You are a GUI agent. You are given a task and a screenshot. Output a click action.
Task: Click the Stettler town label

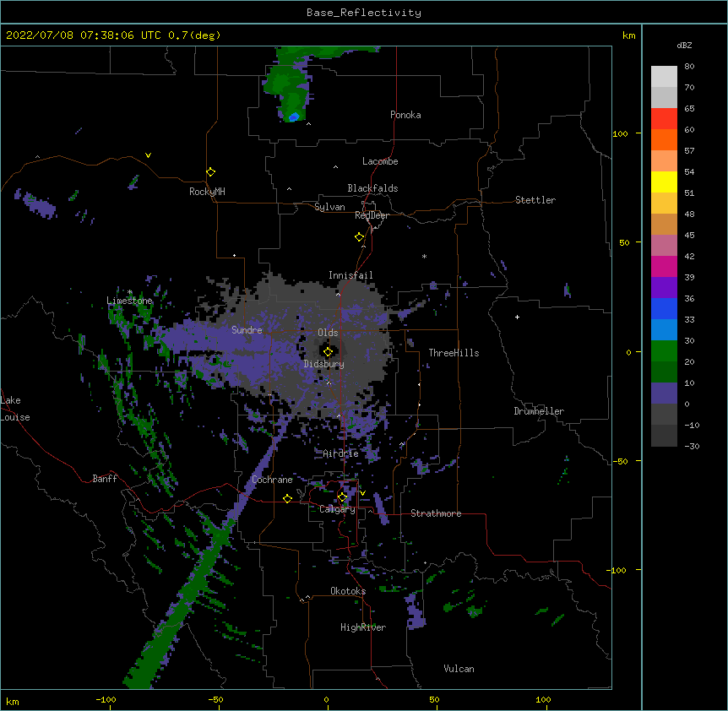coord(535,200)
